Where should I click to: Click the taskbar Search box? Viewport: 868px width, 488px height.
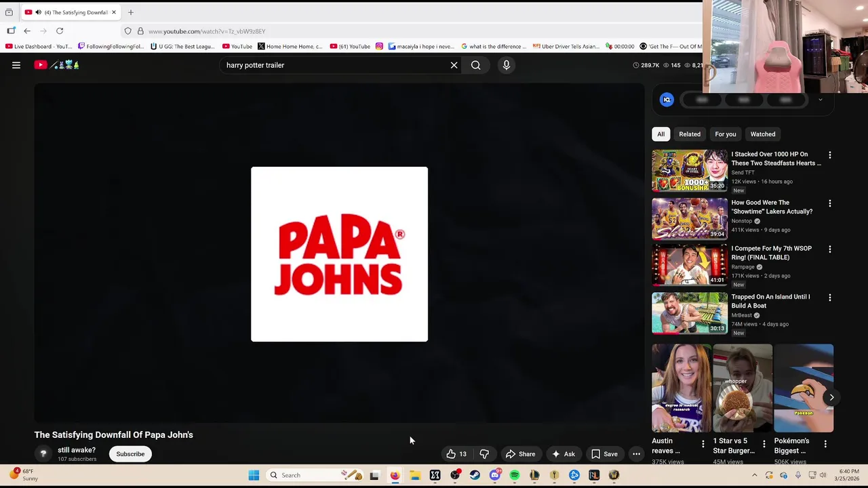[315, 475]
